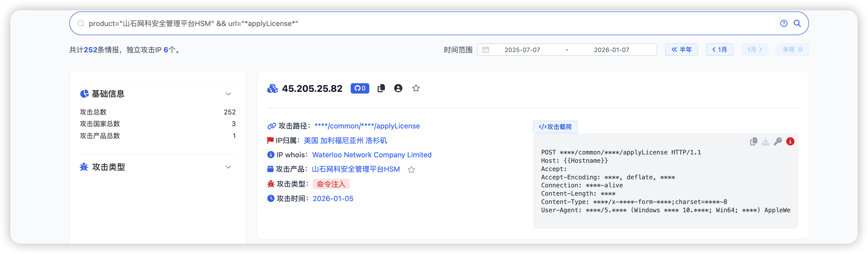Click the user profile icon beside IP

398,88
